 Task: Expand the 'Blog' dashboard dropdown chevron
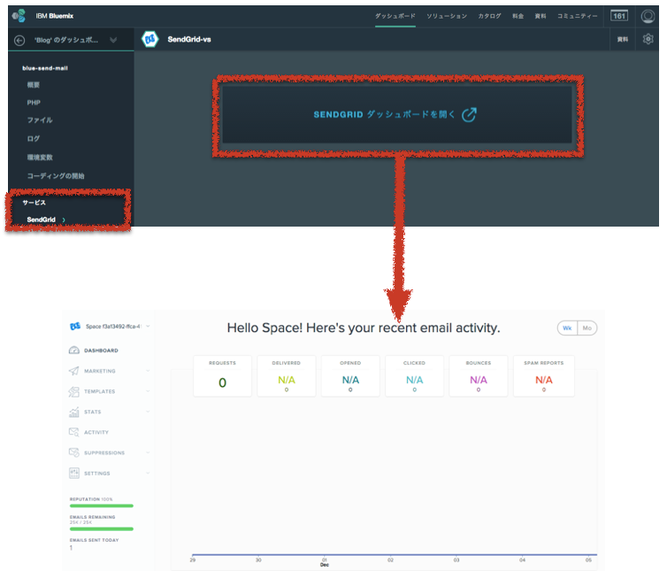[113, 40]
